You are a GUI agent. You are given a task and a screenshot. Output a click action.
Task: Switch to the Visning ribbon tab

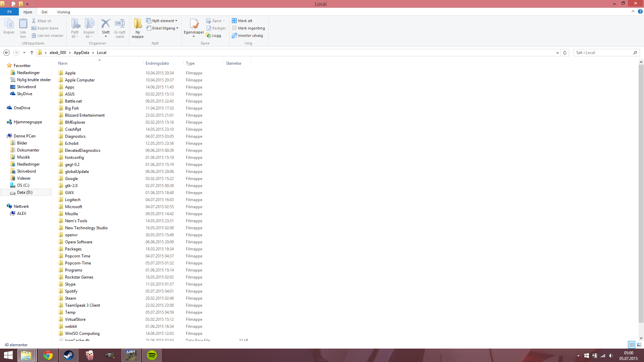point(63,12)
